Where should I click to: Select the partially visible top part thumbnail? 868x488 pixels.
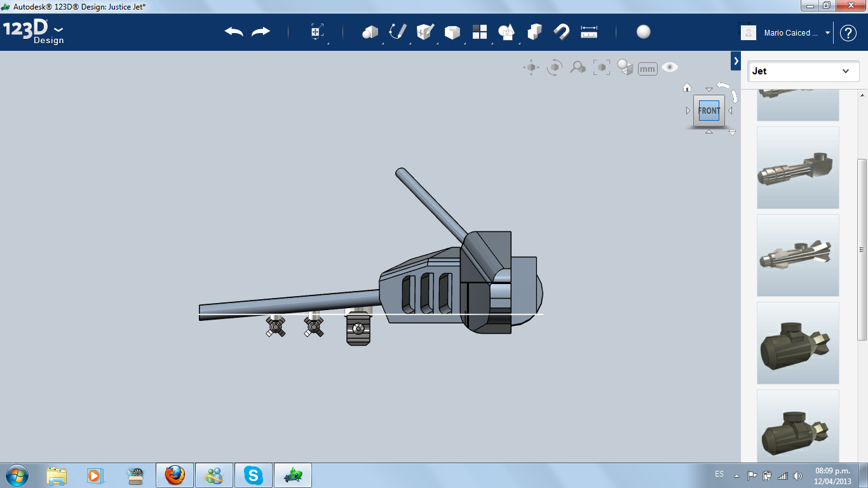coord(798,105)
